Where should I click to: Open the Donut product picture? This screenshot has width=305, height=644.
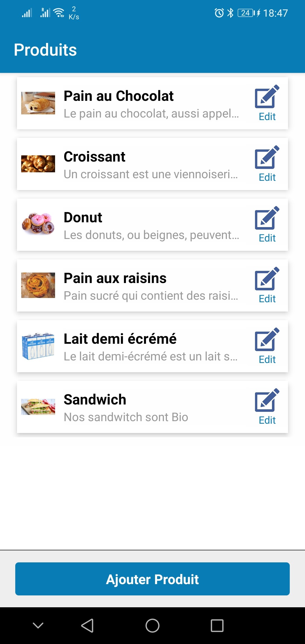(x=38, y=224)
